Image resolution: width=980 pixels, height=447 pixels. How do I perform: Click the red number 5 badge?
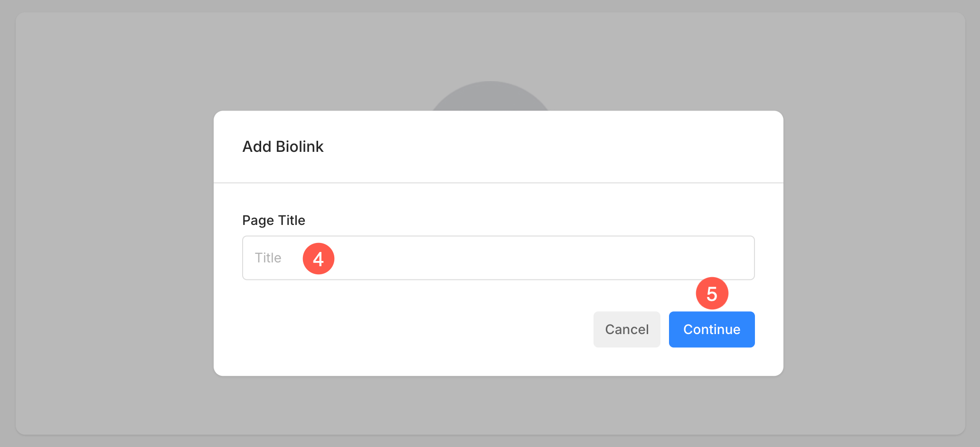point(712,293)
